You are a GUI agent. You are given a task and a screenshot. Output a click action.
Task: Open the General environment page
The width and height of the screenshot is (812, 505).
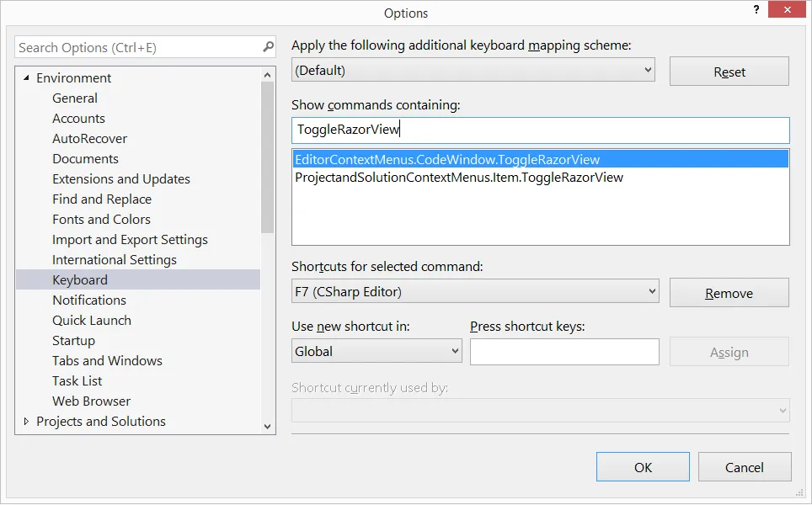click(75, 98)
